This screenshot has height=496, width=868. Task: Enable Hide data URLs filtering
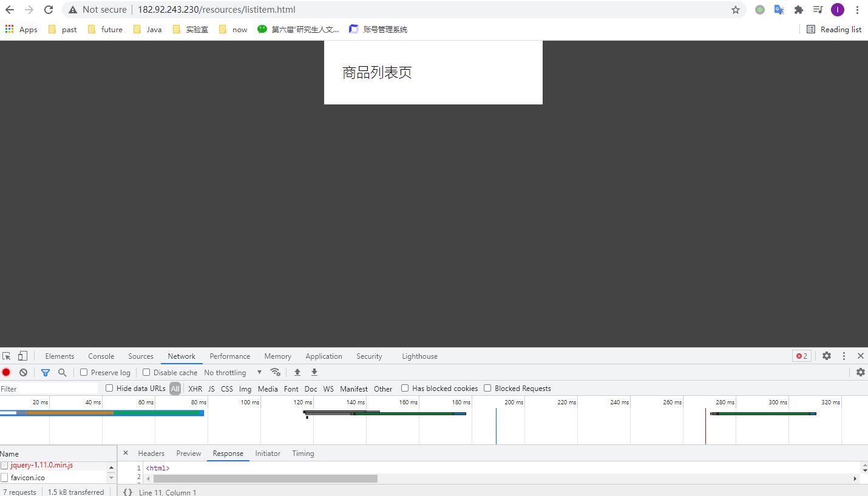(110, 389)
